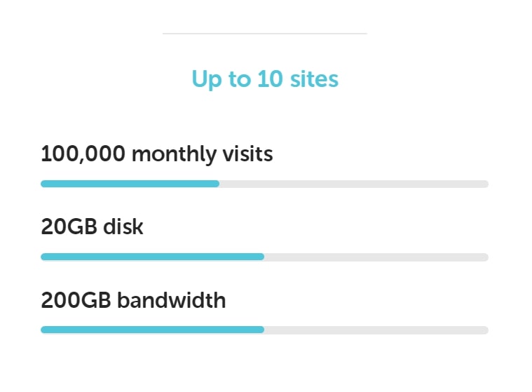Select the '100,000 monthly visits' label
532x392 pixels.
[x=157, y=154]
